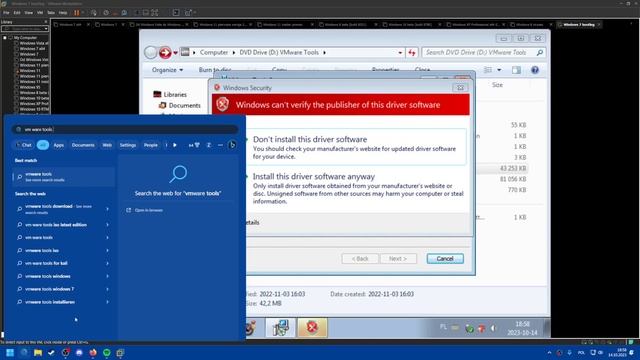The height and width of the screenshot is (360, 640).
Task: Open the VMware Tabs menu
Action: pos(51,13)
